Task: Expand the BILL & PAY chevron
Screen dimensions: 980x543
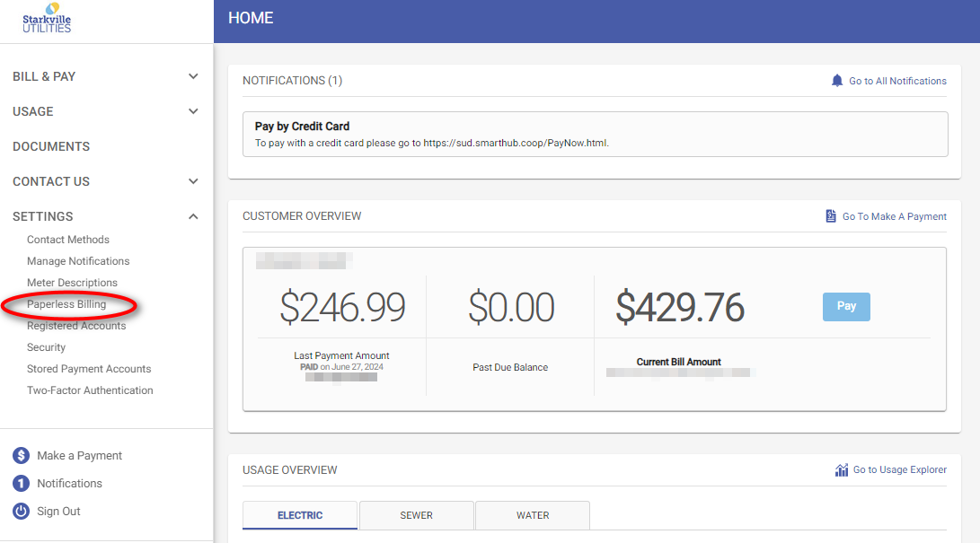Action: pyautogui.click(x=193, y=76)
